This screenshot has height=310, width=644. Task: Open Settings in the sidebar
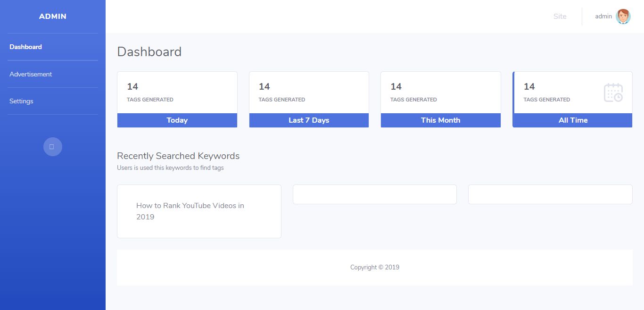click(x=21, y=101)
